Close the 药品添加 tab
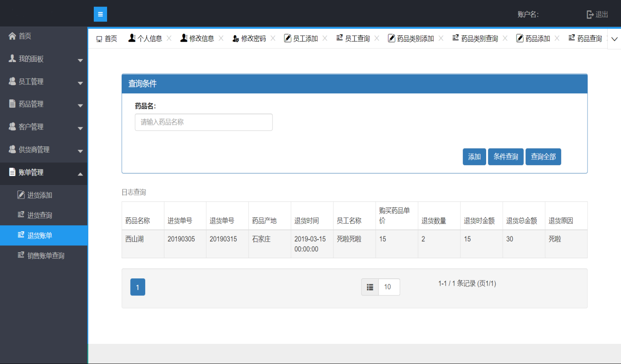 click(557, 38)
